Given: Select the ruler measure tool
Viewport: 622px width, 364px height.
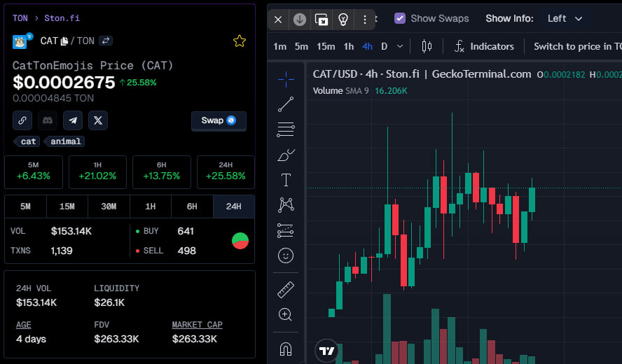Looking at the screenshot, I should pos(286,290).
